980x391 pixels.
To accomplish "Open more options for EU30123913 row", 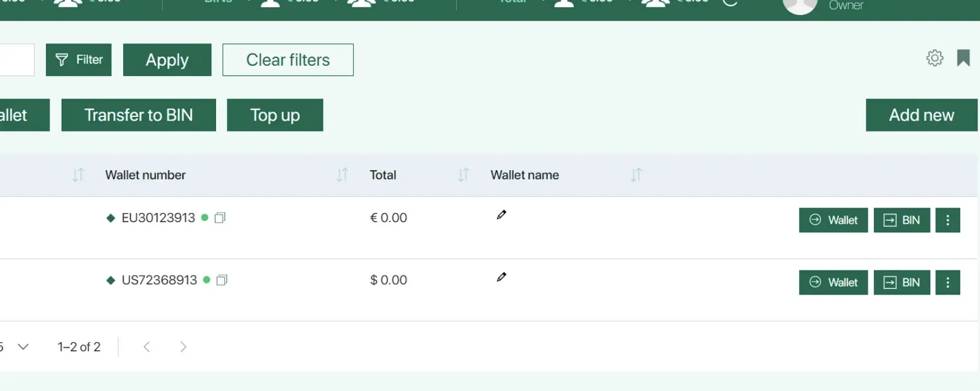I will [947, 220].
